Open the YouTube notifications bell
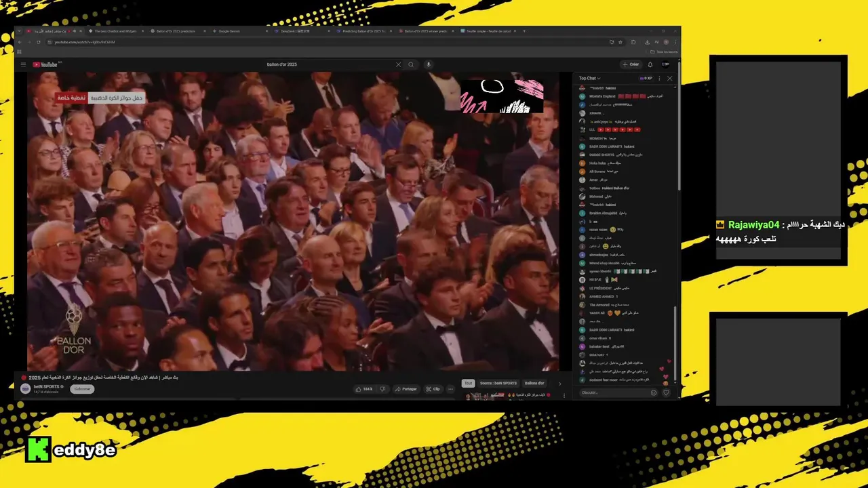Screen dimensions: 868x488 pos(650,64)
